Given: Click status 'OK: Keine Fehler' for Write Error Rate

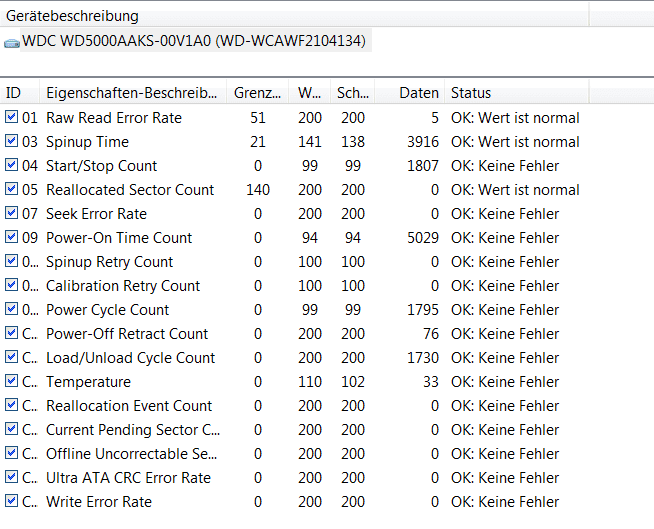Looking at the screenshot, I should pyautogui.click(x=505, y=502).
